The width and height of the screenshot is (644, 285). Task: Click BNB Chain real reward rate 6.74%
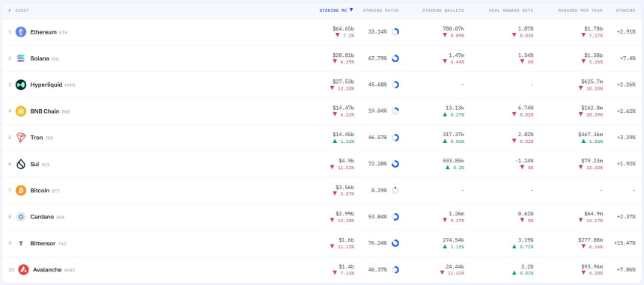click(525, 108)
